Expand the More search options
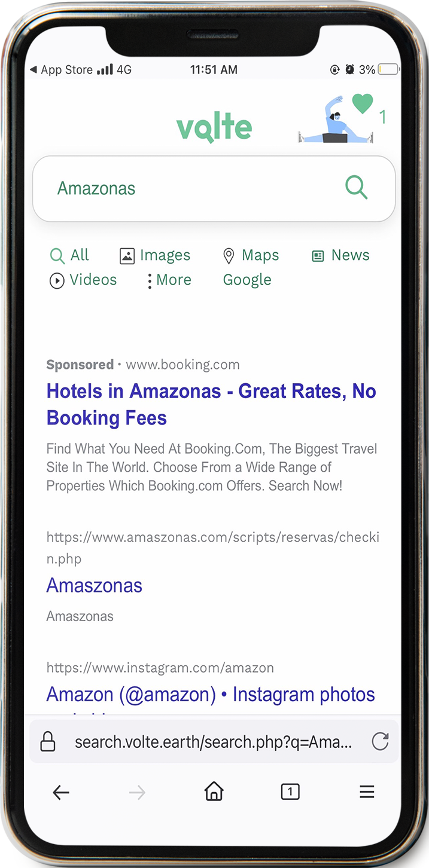The width and height of the screenshot is (429, 868). tap(169, 280)
